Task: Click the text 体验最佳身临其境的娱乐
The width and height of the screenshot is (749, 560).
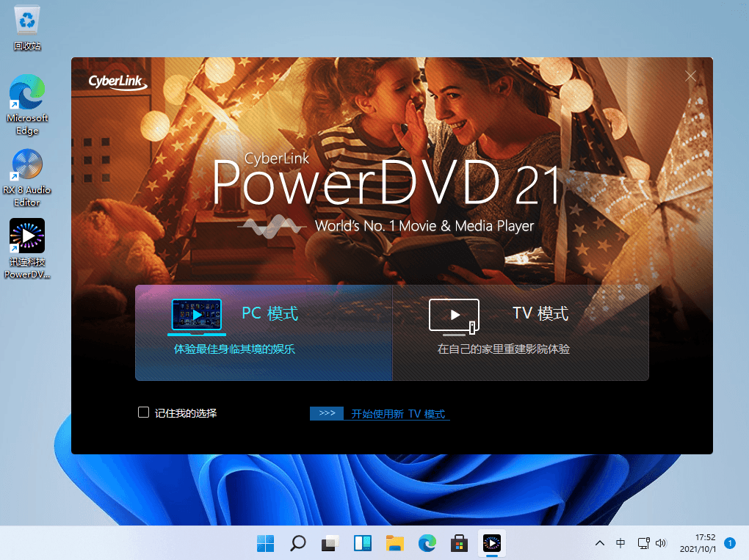Action: click(234, 349)
